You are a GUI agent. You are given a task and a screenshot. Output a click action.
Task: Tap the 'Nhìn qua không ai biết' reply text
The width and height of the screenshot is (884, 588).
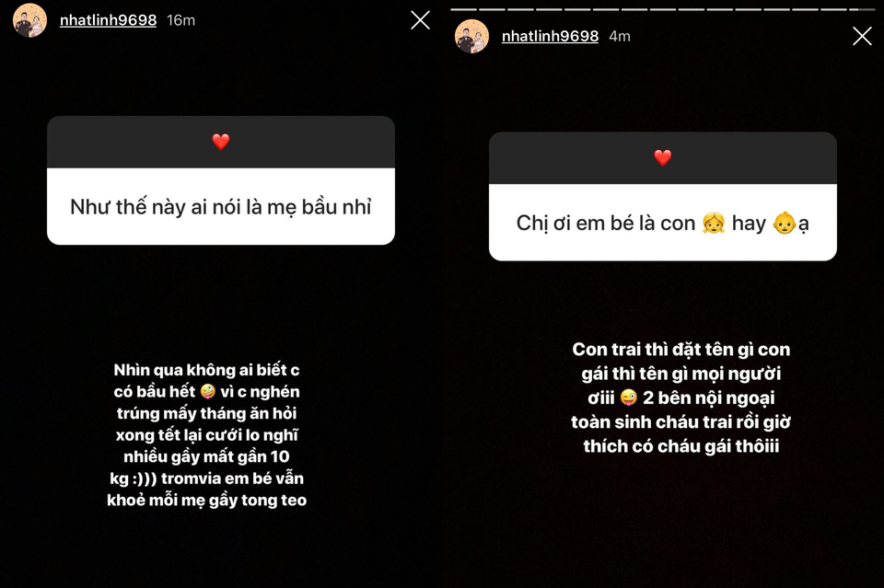(x=207, y=435)
